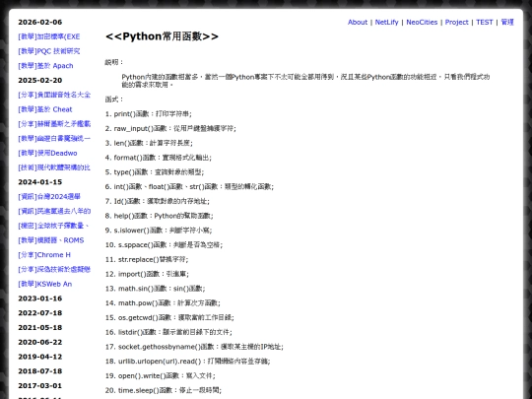The image size is (532, 399).
Task: Open the [資訊] article mentioning 2024
Action: point(49,197)
